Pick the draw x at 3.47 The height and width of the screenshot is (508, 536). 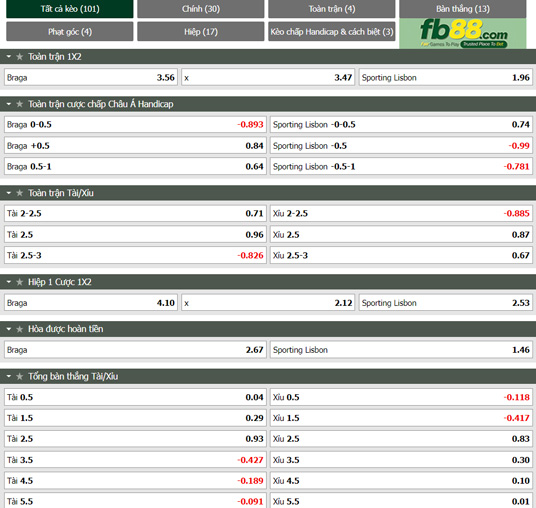268,78
